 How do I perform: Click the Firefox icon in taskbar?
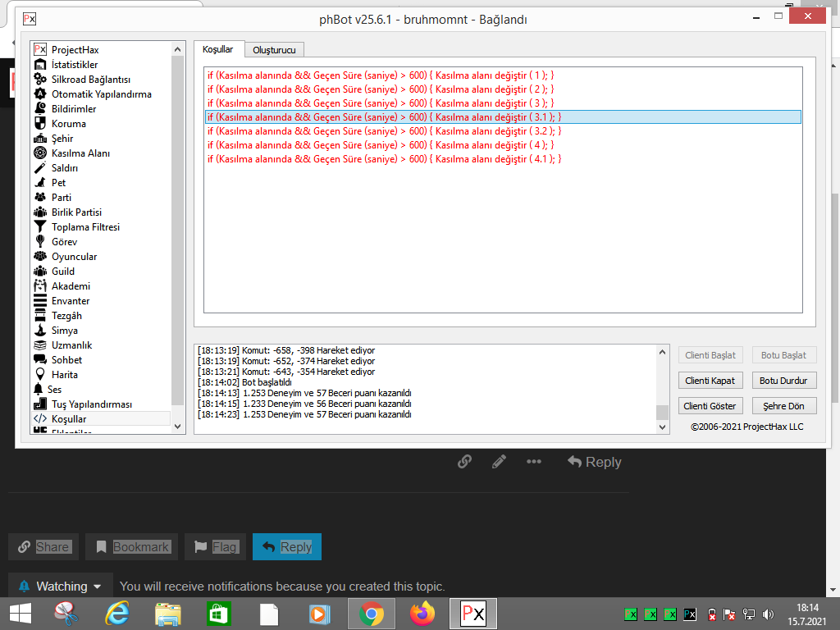point(422,614)
